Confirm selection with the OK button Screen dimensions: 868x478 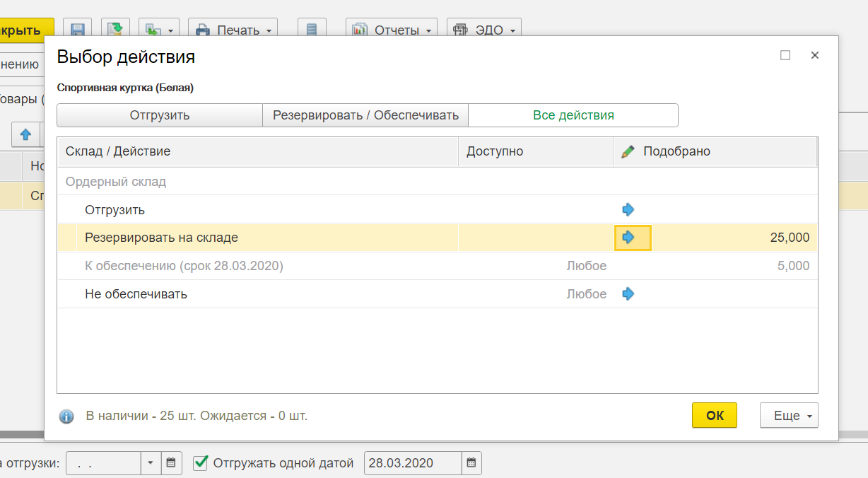pos(714,416)
